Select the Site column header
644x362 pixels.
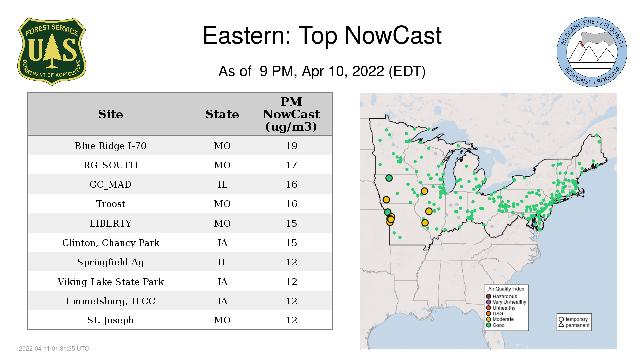click(x=110, y=114)
